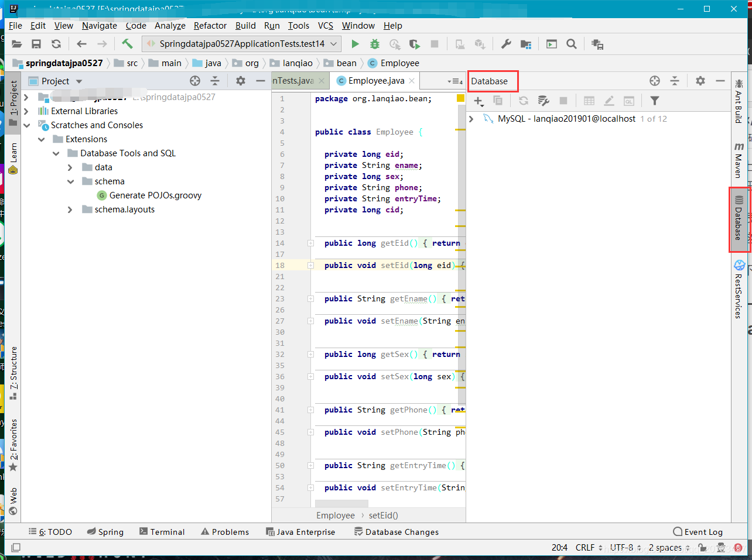Open the run configuration dropdown
This screenshot has height=560, width=752.
coord(241,44)
